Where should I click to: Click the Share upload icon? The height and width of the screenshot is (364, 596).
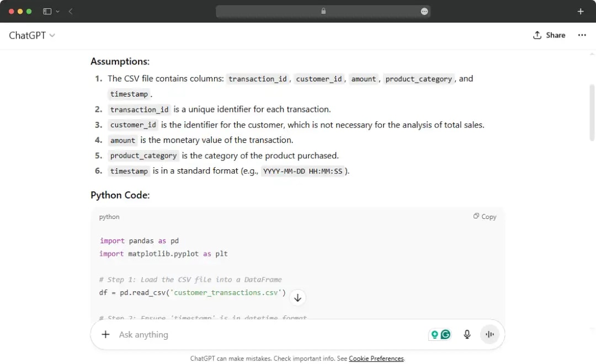click(x=536, y=35)
